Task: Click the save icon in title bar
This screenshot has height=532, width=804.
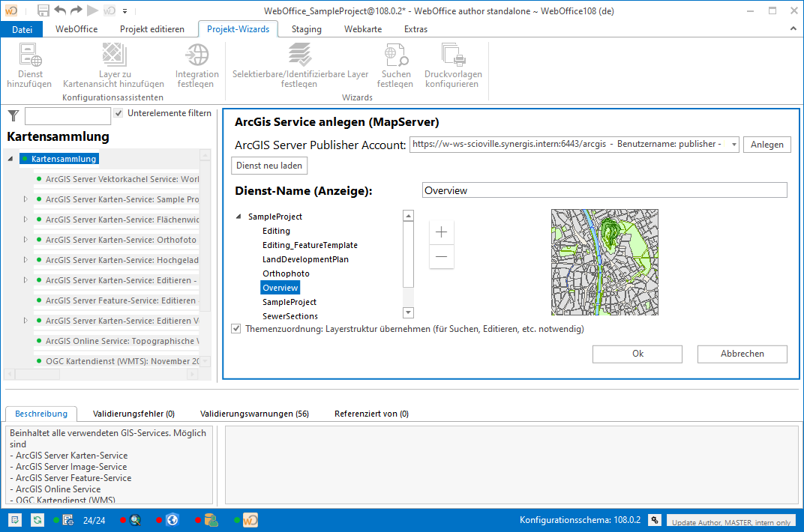Action: (x=43, y=11)
